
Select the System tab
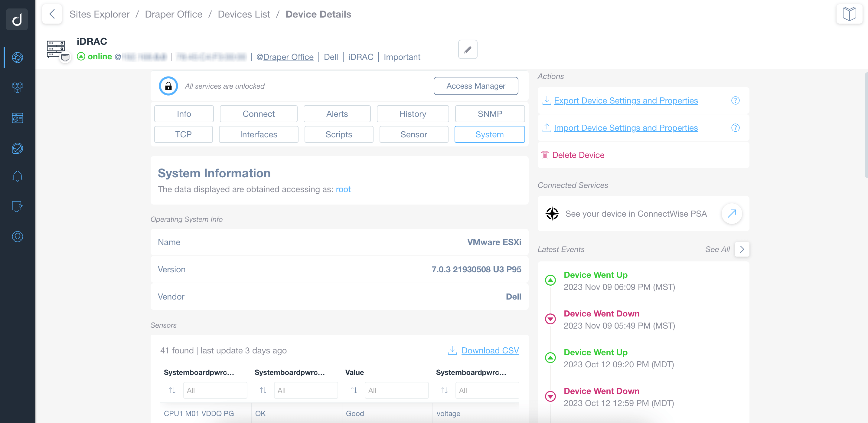pyautogui.click(x=489, y=134)
